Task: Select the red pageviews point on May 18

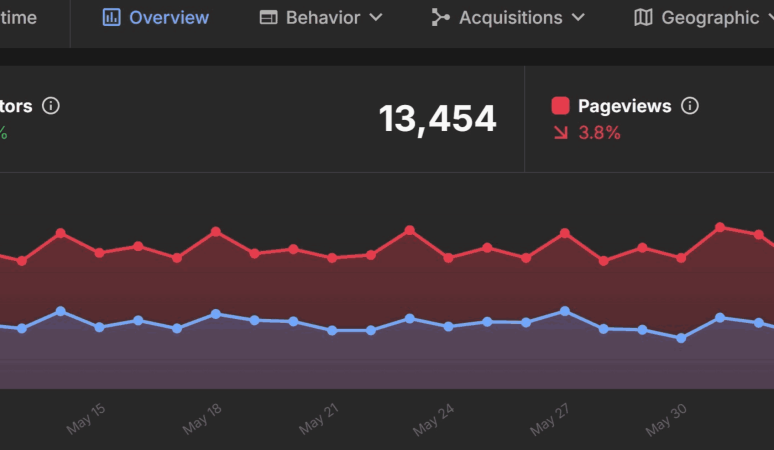Action: pos(216,231)
